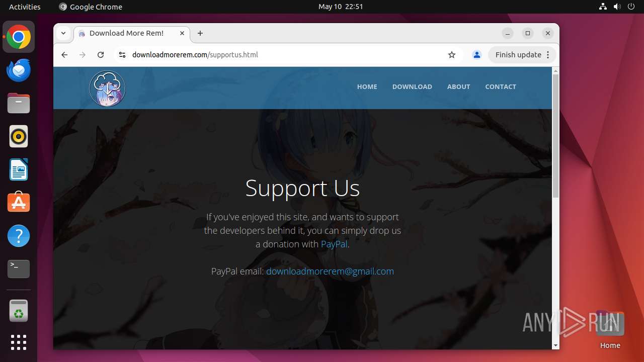644x362 pixels.
Task: Maximize the Chrome window
Action: pos(528,33)
